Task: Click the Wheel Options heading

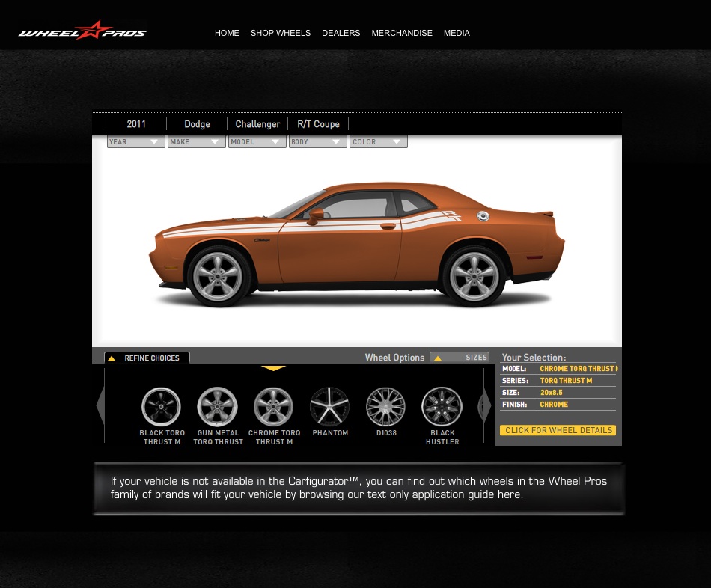Action: click(x=394, y=358)
